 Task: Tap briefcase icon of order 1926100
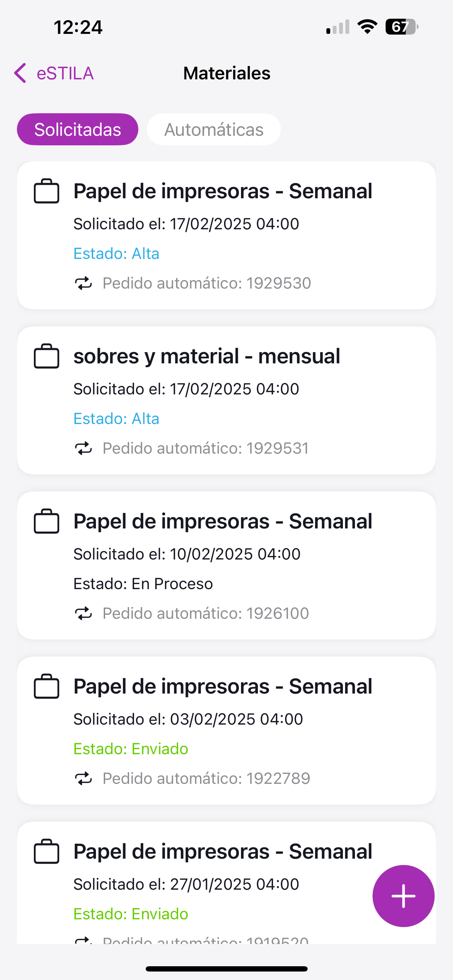point(47,521)
